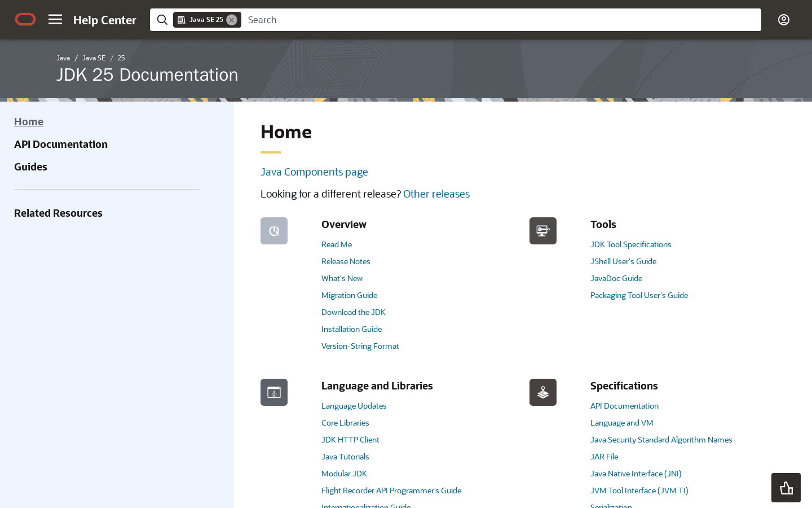View Other releases

[x=436, y=194]
